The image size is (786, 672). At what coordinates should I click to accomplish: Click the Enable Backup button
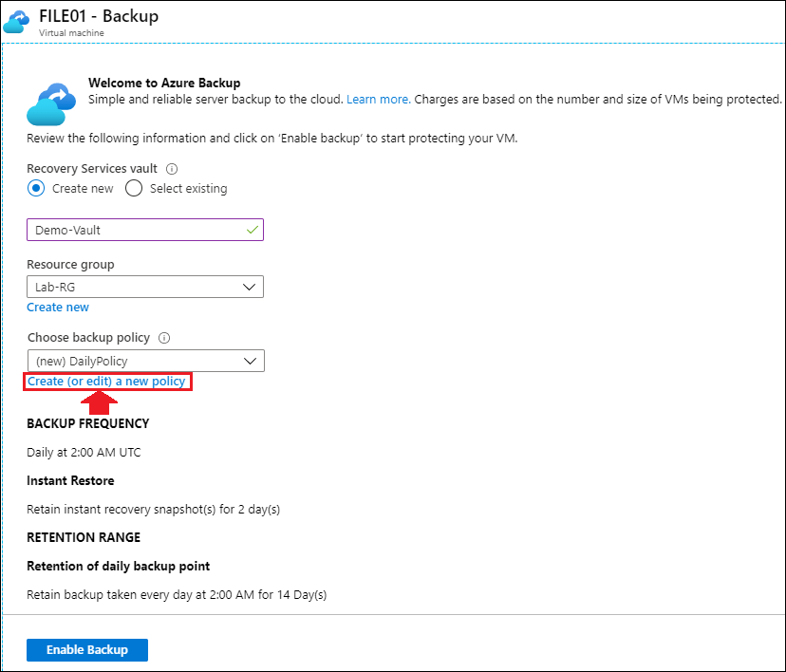tap(87, 650)
